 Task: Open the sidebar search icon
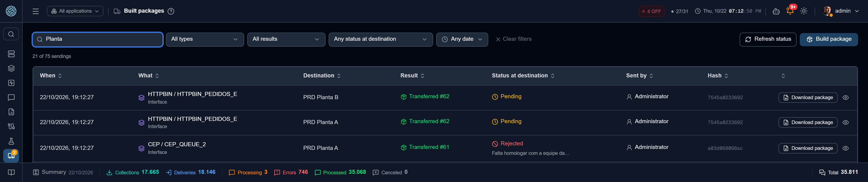[11, 34]
